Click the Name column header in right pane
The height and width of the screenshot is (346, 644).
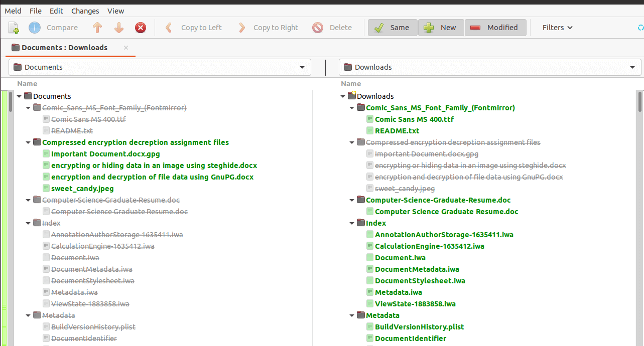[x=351, y=84]
